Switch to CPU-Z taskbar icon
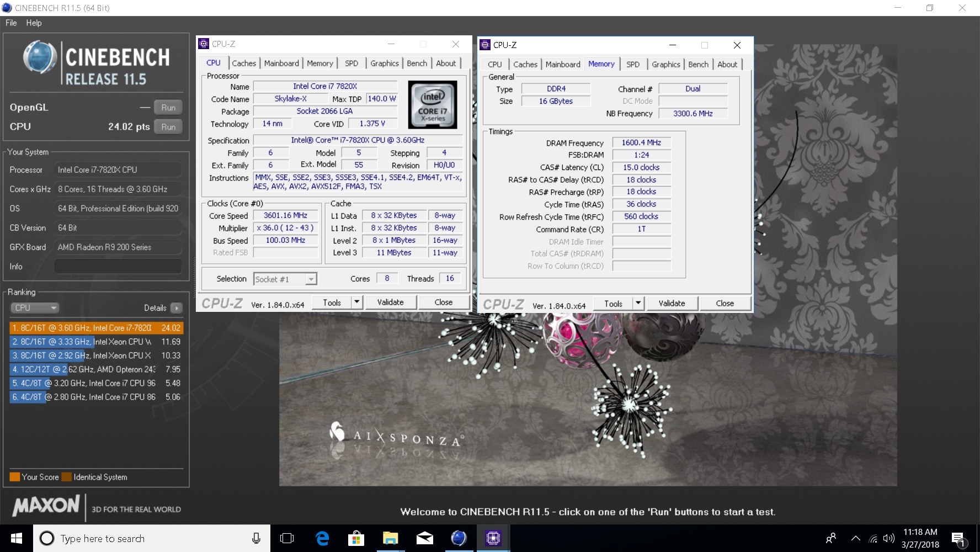The height and width of the screenshot is (552, 980). tap(493, 538)
